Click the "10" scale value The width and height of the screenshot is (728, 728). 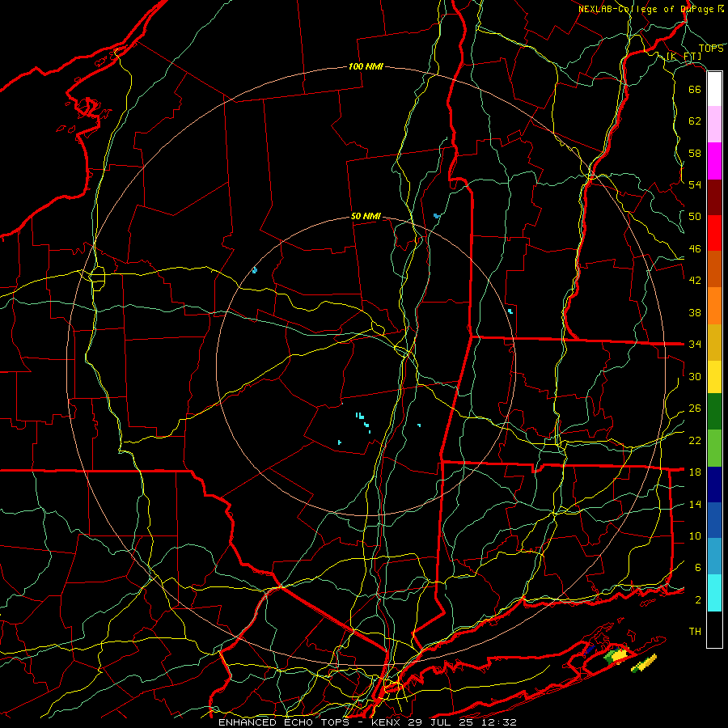pos(695,535)
